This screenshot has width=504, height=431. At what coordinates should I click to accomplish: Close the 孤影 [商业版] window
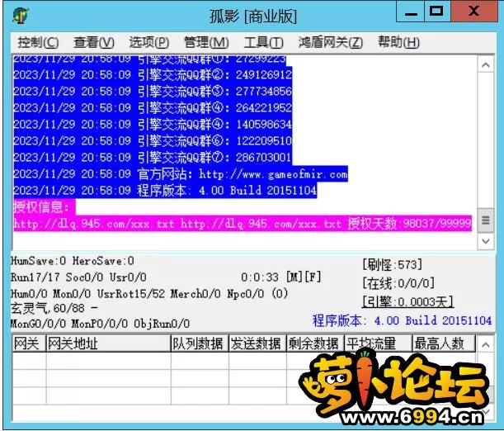[x=473, y=12]
